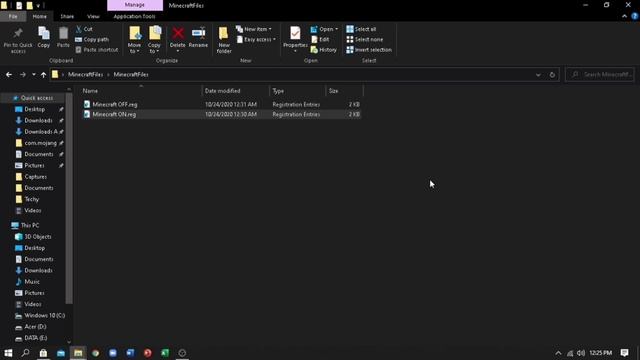
Task: Go forward with the forward arrow
Action: click(22, 75)
